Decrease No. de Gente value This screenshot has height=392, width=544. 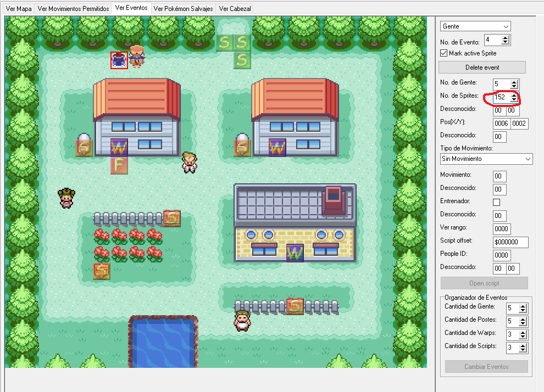pos(514,86)
